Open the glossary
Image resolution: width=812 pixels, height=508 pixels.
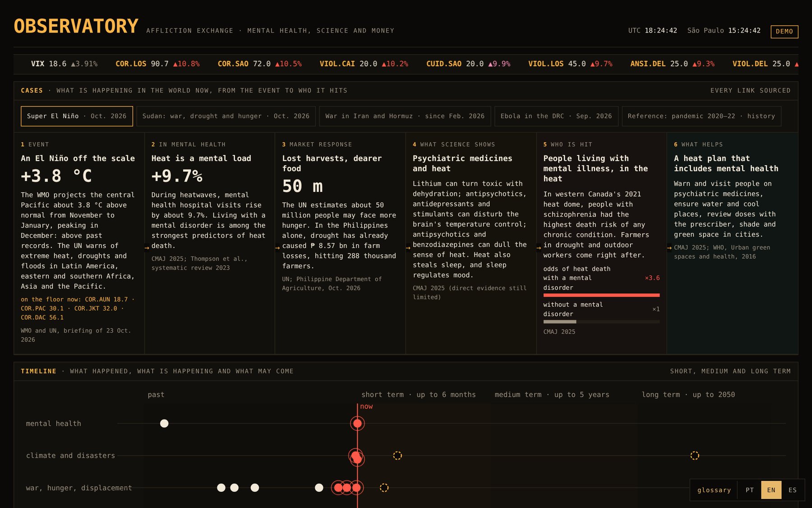714,490
